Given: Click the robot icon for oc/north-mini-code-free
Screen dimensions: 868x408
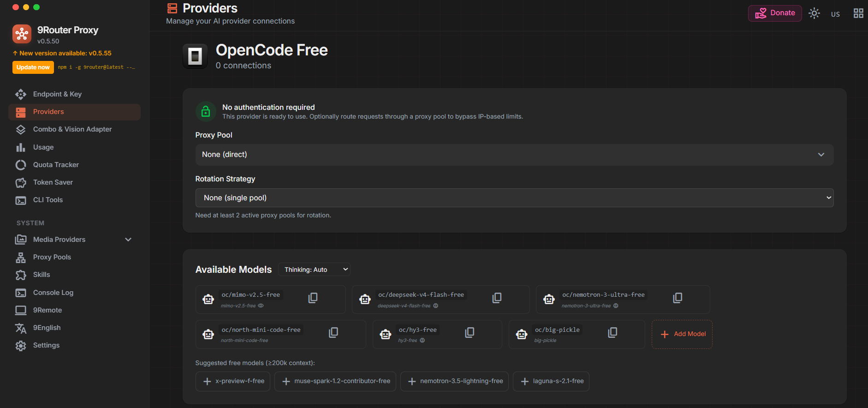Looking at the screenshot, I should pos(208,335).
